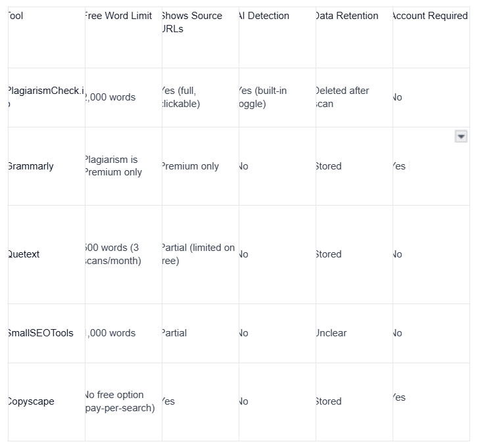Click the Free Word Limit header
Screen dimensions: 478x448
(x=124, y=37)
